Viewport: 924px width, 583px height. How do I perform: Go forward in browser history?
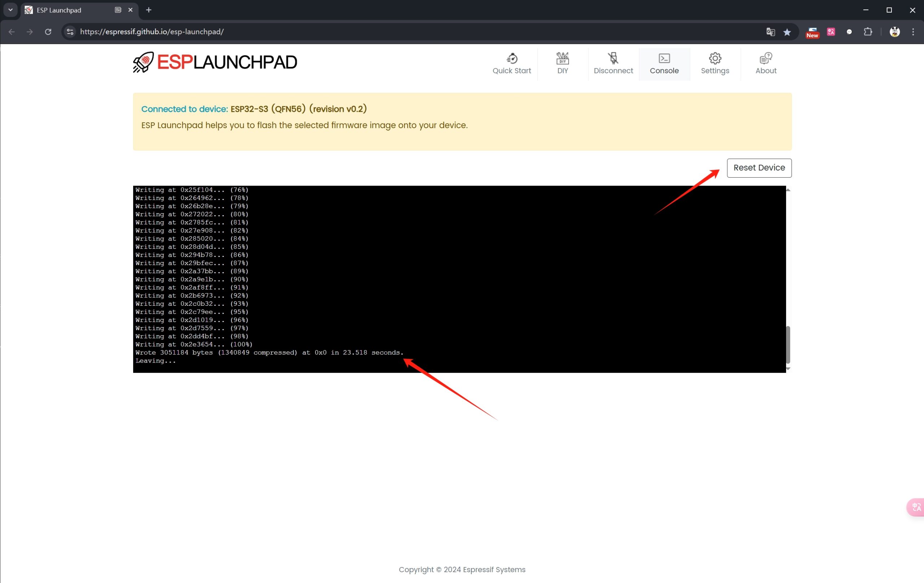click(30, 31)
